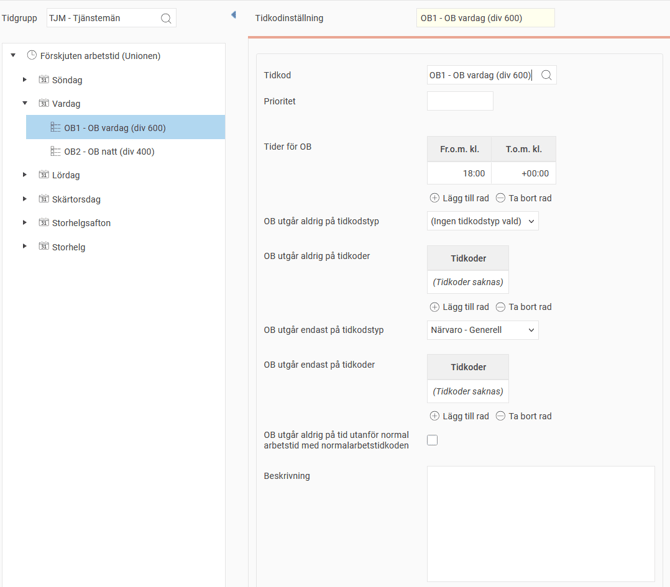Open the Närvaro - Generell dropdown
The image size is (670, 587).
click(482, 330)
